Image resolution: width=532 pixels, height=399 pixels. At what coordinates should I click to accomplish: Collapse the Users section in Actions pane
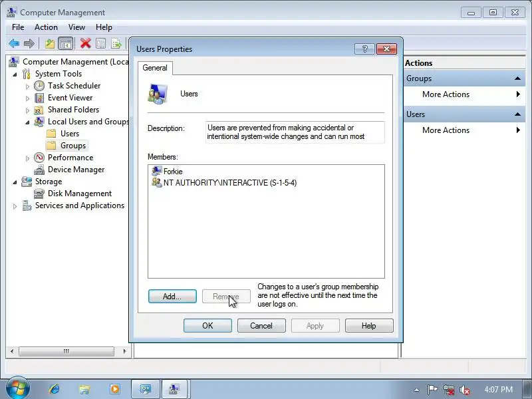[517, 114]
